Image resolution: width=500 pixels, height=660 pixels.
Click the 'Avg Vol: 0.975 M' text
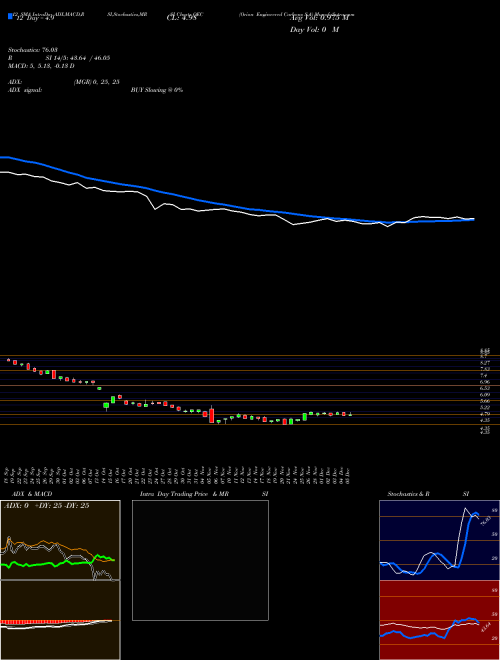tap(319, 18)
